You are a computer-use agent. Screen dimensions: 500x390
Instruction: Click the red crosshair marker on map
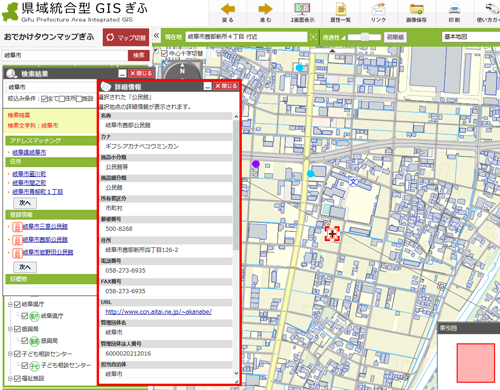[332, 234]
